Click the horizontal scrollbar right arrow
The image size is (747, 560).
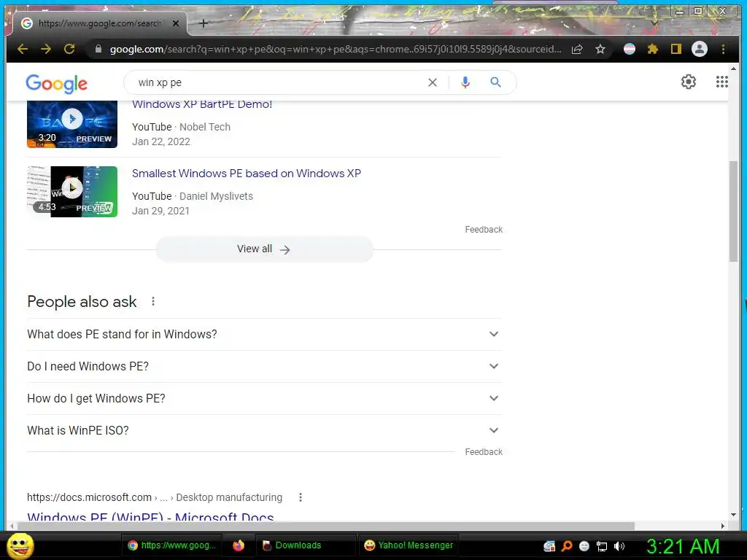point(723,526)
